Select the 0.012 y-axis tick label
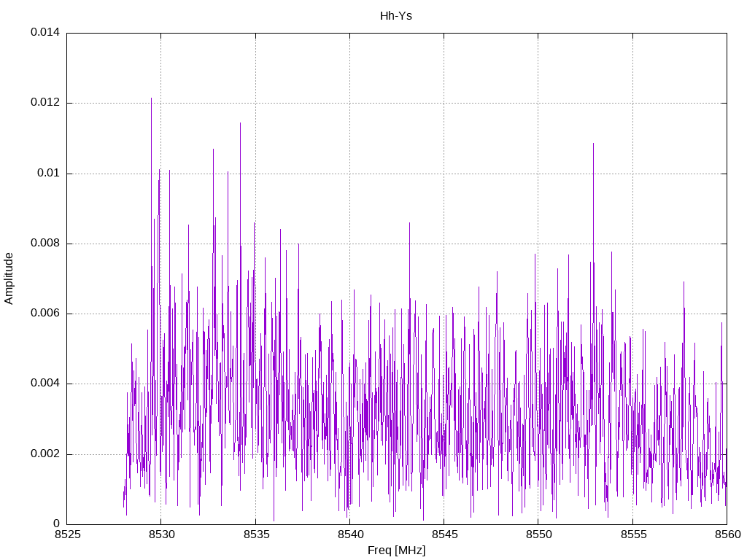The width and height of the screenshot is (747, 560). coord(44,103)
